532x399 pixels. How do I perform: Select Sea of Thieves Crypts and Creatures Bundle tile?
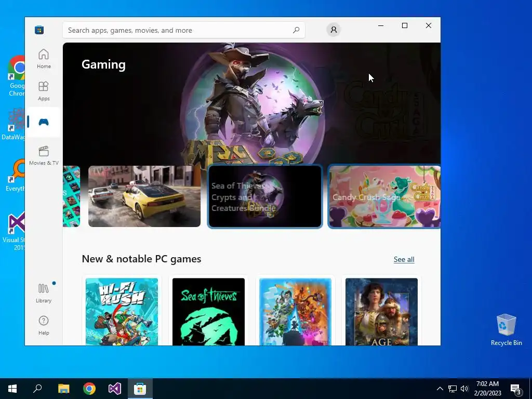tap(264, 196)
